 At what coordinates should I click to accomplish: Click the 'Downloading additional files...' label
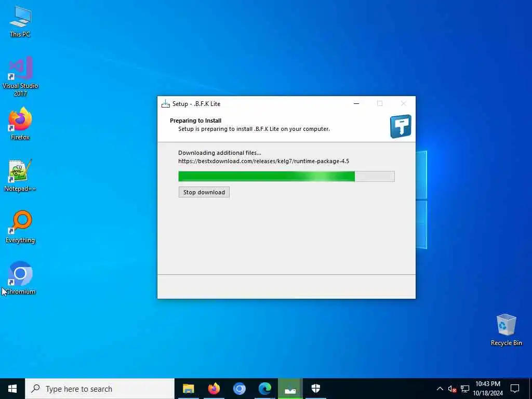[220, 153]
